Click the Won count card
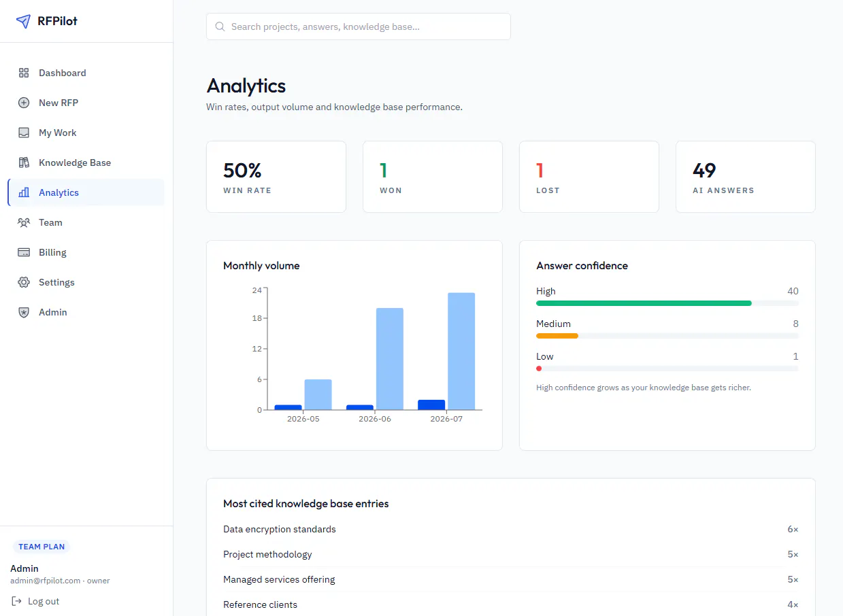 pos(433,177)
